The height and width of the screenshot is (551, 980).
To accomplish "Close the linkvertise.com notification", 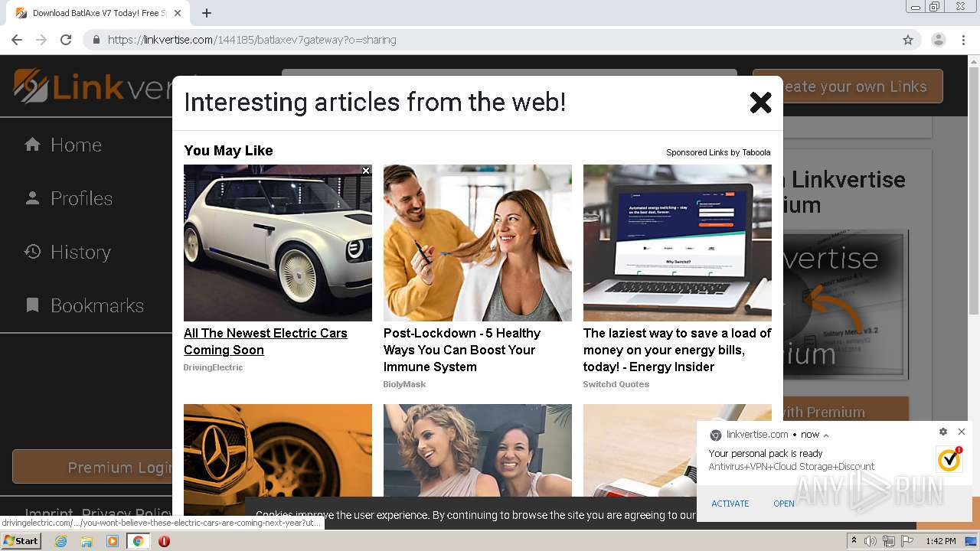I will pyautogui.click(x=962, y=432).
